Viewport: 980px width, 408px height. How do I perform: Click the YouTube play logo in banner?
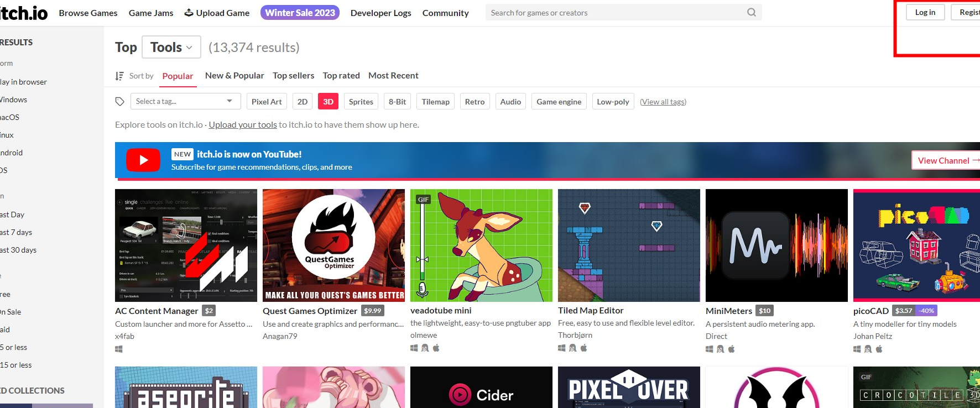click(143, 160)
